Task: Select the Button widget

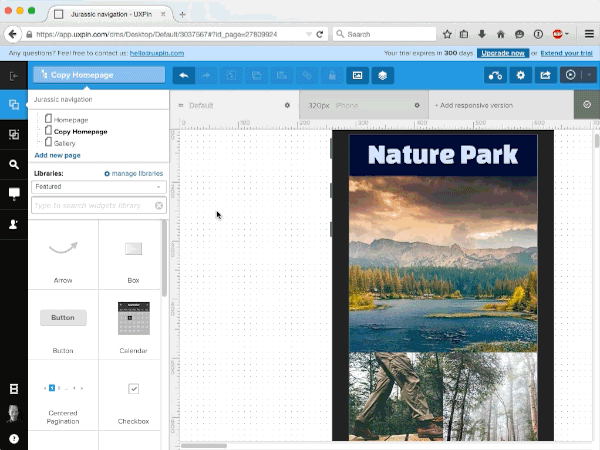Action: click(x=63, y=325)
